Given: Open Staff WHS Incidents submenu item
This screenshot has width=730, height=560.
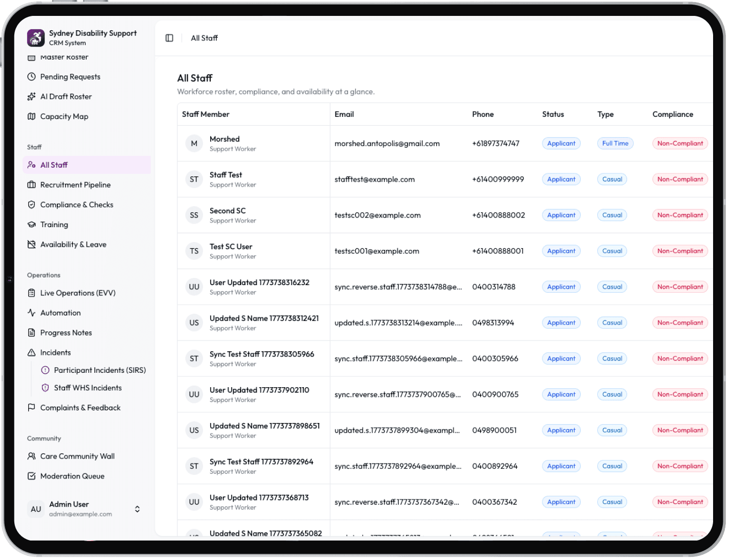Looking at the screenshot, I should (x=94, y=388).
